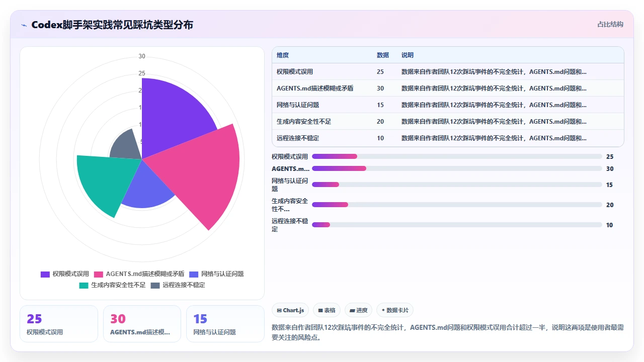Toggle the AGENTS.md描述模糊或矛盾 legend label

click(145, 274)
